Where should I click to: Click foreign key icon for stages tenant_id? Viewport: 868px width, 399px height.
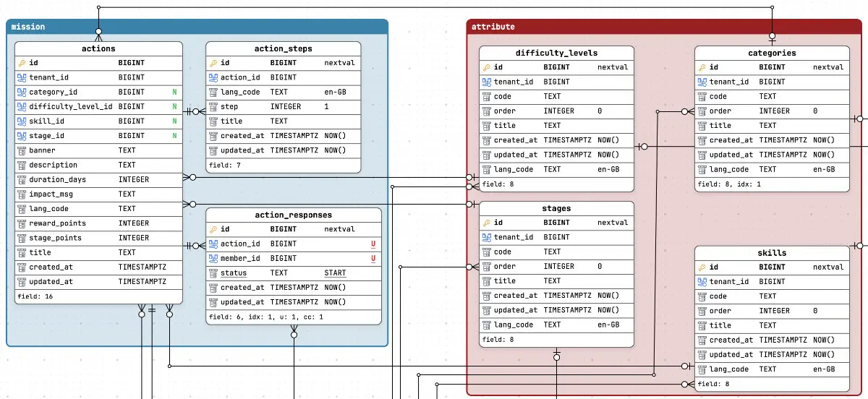coord(486,237)
